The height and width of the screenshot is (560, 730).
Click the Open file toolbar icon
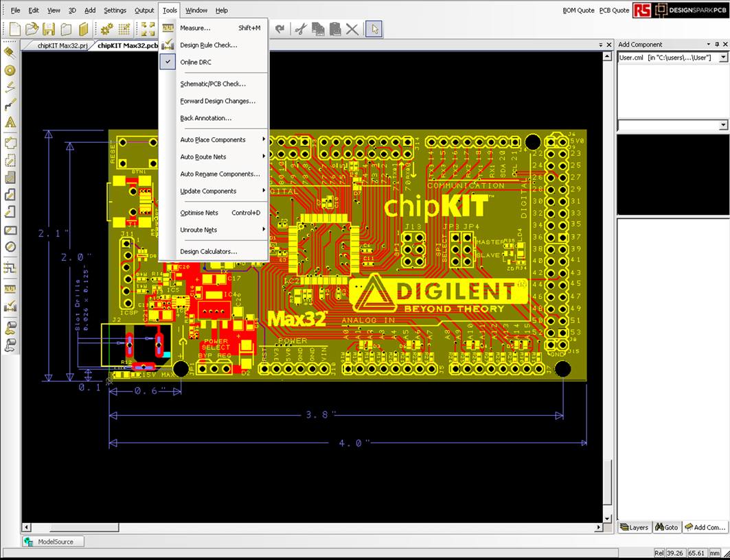click(32, 29)
